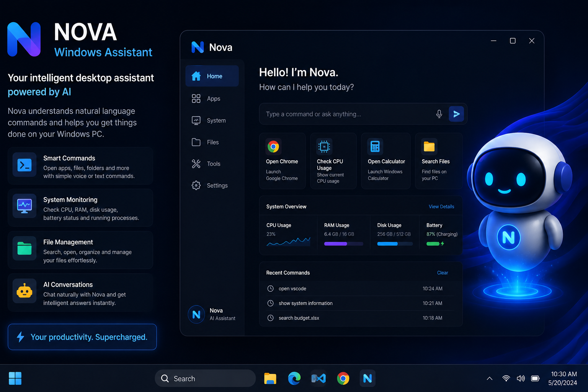The image size is (588, 392).
Task: Click the command input field
Action: (x=363, y=114)
